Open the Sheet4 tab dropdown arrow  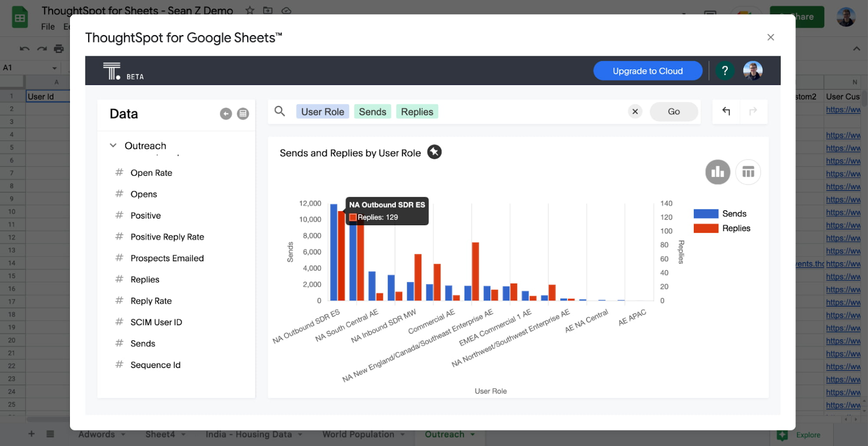pos(183,435)
